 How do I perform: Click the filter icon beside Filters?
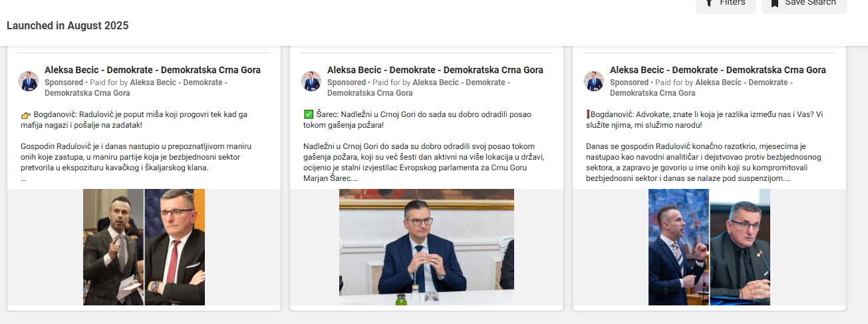(709, 3)
